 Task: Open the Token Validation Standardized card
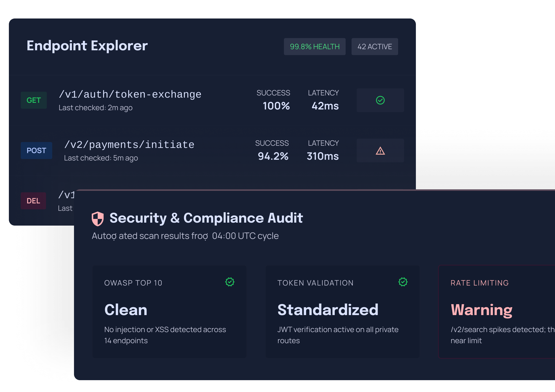pos(342,312)
